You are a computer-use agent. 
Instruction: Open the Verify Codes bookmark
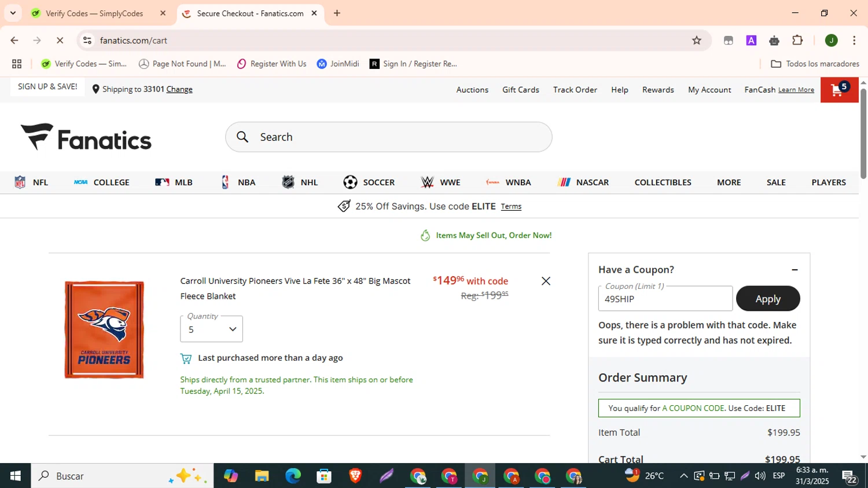84,64
